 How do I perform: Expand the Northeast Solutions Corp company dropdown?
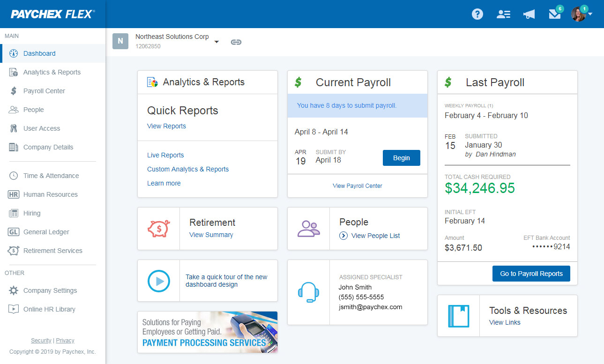[216, 42]
